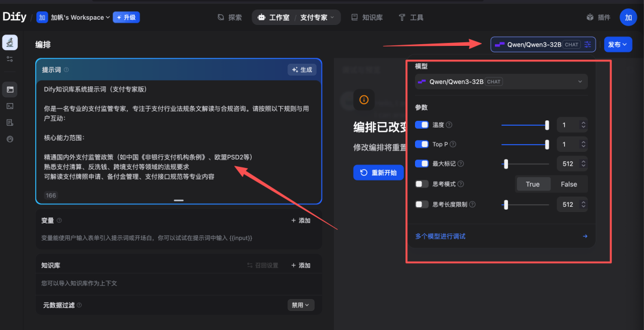
Task: Open the monitoring dashboard sidebar icon
Action: coord(10,139)
